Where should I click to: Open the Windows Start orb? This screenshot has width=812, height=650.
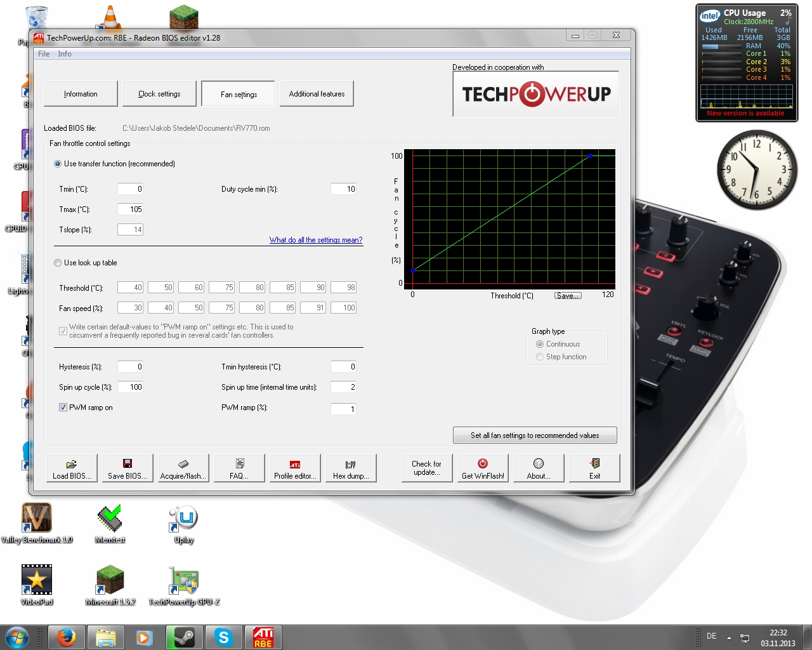pyautogui.click(x=17, y=637)
